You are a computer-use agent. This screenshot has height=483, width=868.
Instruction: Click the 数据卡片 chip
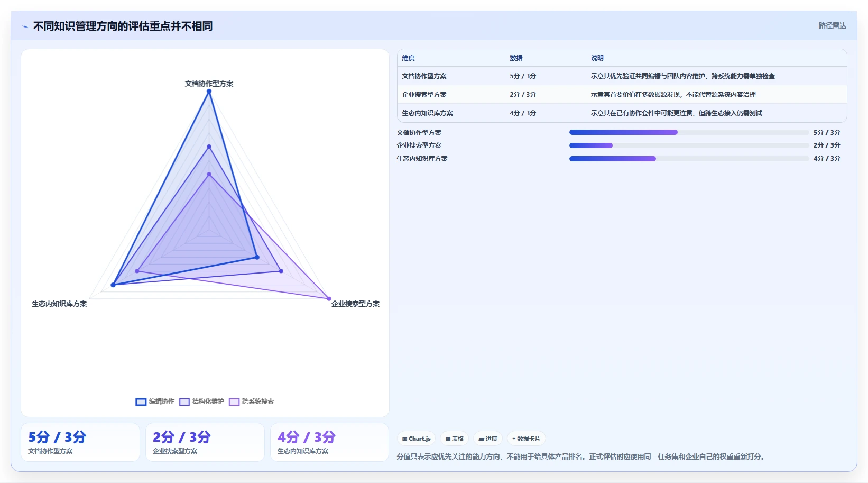point(527,439)
